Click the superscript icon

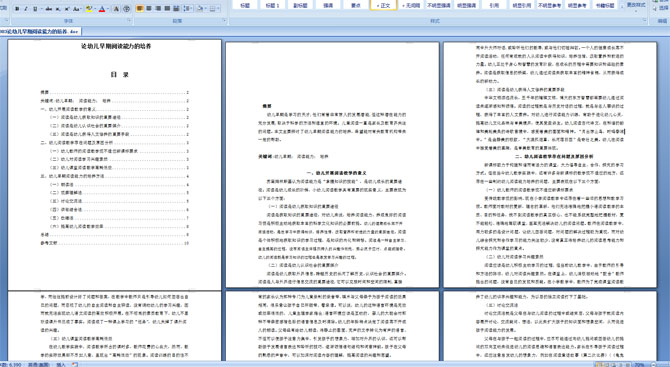[x=67, y=9]
